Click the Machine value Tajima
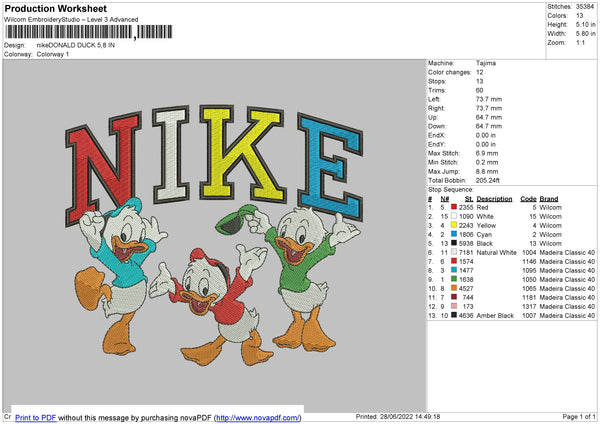The height and width of the screenshot is (424, 600). click(x=486, y=63)
